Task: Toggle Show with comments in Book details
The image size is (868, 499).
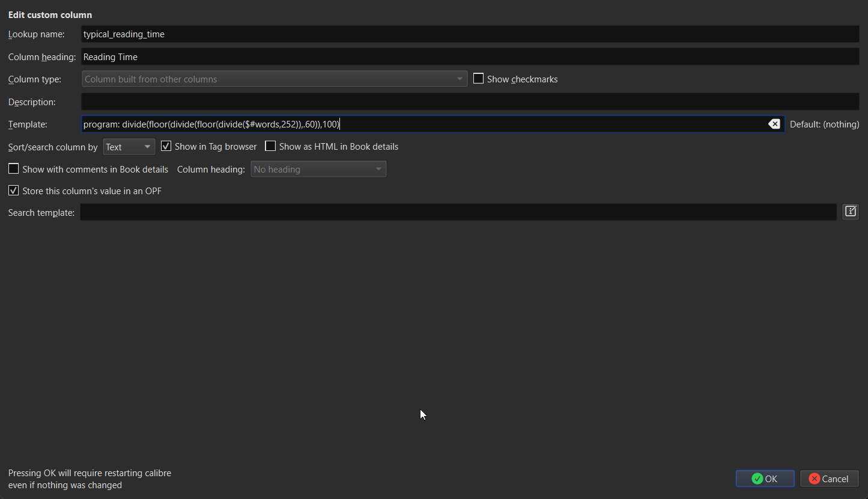Action: 14,169
